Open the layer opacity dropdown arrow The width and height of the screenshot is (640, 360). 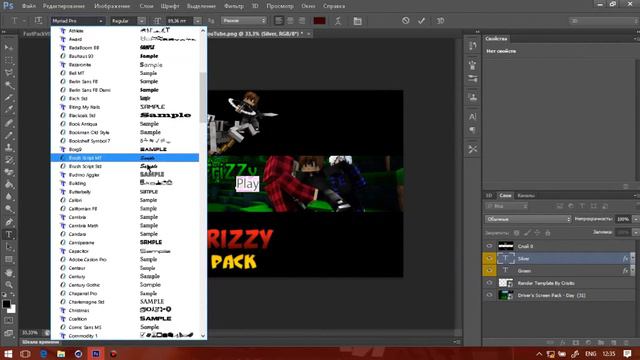click(635, 219)
